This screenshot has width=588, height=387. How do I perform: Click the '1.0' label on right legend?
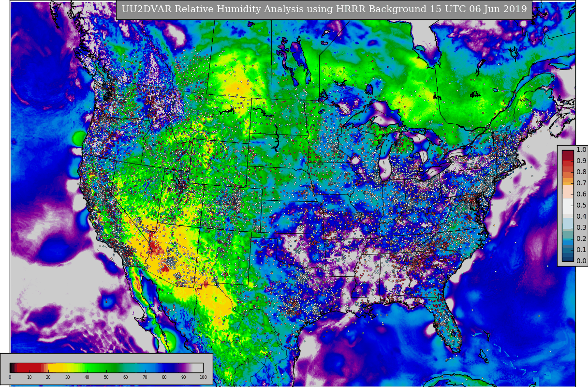581,150
